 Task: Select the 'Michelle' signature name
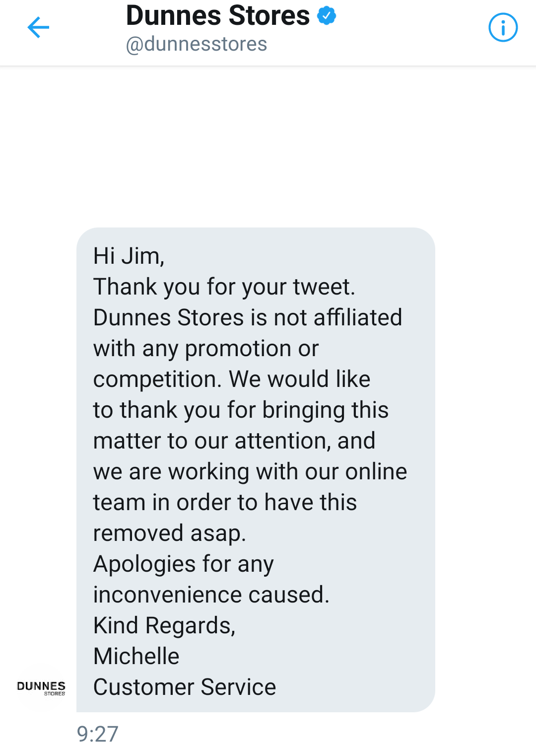(136, 657)
